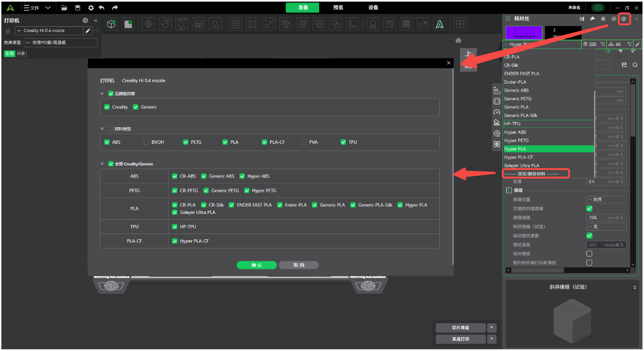Screen dimensions: 644x351
Task: Save the project with the disk icon
Action: 78,8
